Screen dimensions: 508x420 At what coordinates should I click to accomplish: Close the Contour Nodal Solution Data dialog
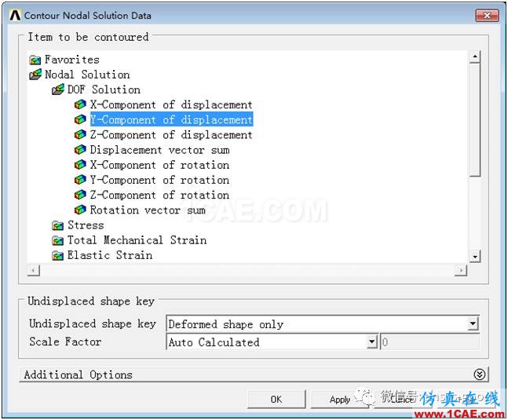487,15
